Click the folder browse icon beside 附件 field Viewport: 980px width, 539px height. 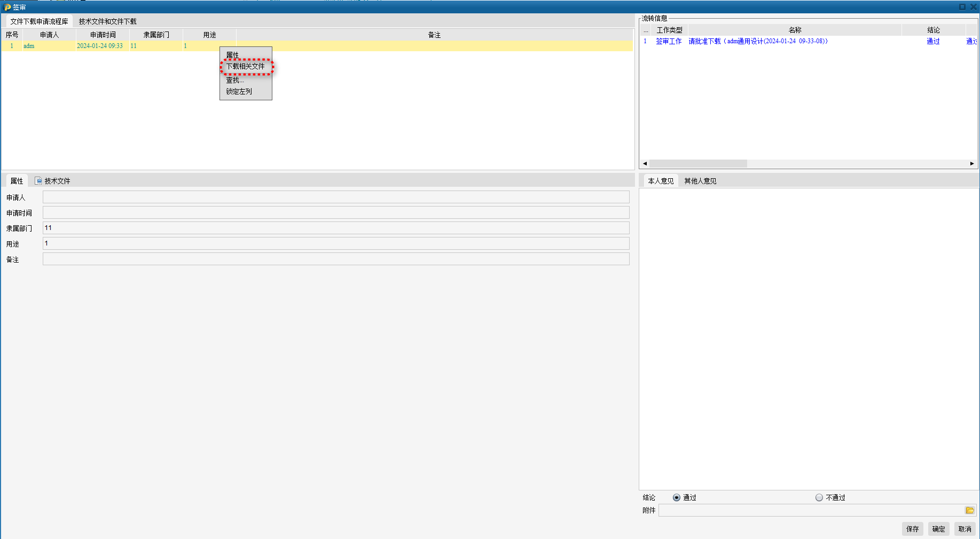pyautogui.click(x=970, y=511)
